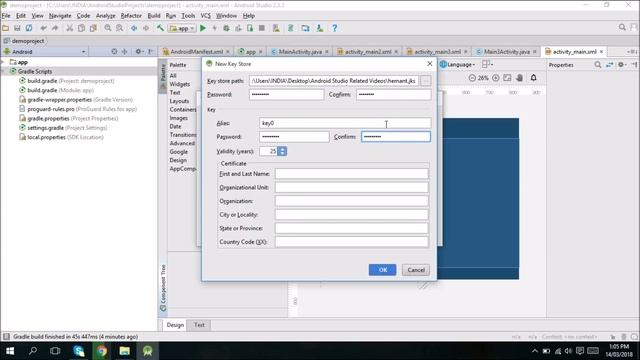Close the activity_main.xml tab
Screen dimensions: 640x360
[601, 52]
